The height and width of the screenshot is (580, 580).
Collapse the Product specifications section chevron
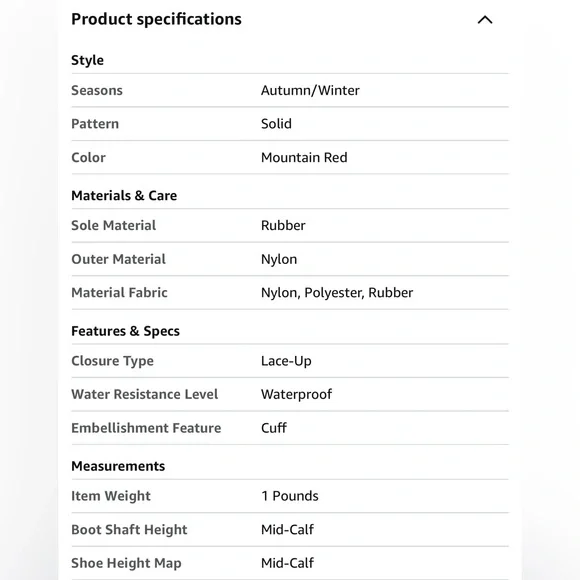[x=485, y=20]
